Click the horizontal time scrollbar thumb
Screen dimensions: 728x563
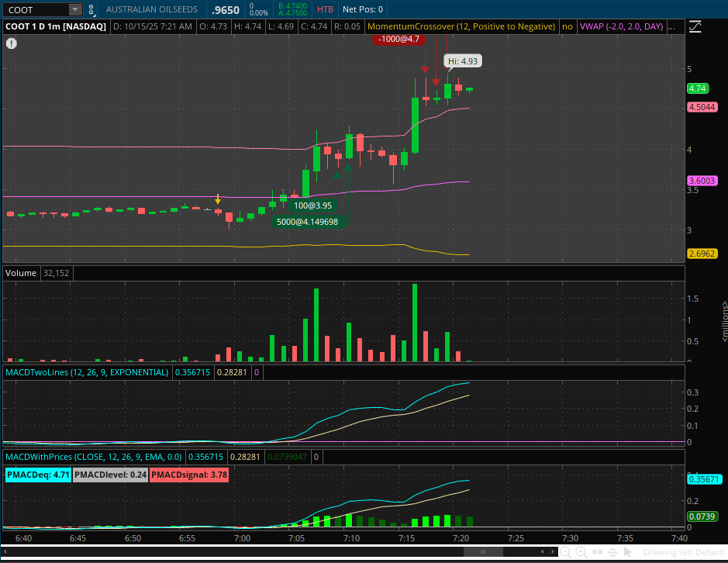[x=483, y=552]
